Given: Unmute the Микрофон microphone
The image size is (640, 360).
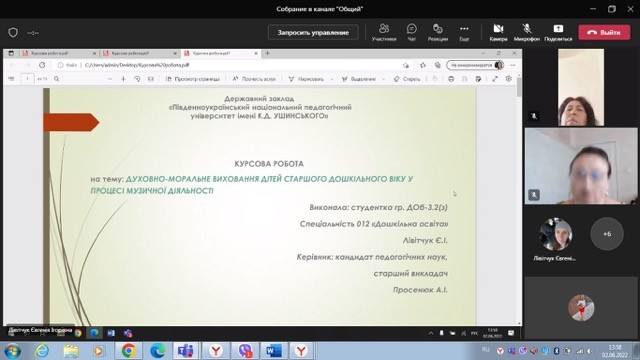Looking at the screenshot, I should pos(527,32).
